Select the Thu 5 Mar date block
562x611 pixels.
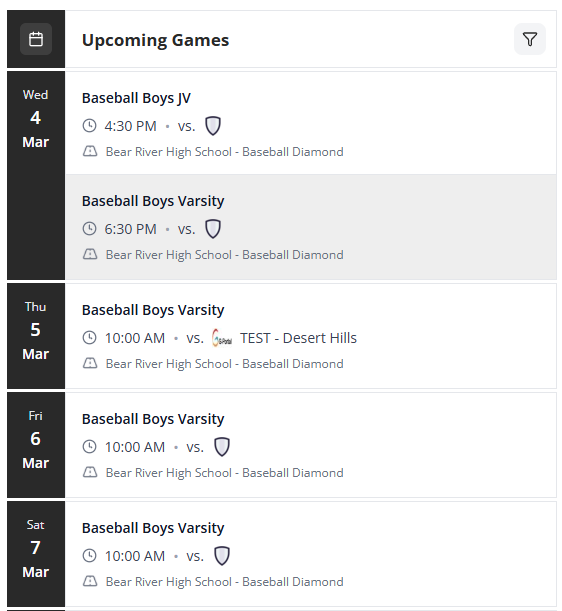click(36, 336)
